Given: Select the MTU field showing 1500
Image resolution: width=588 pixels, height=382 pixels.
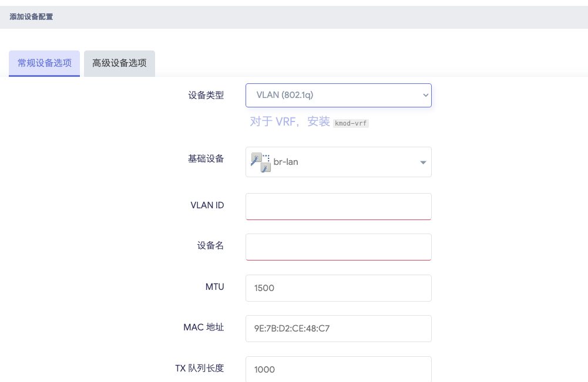Looking at the screenshot, I should click(338, 288).
